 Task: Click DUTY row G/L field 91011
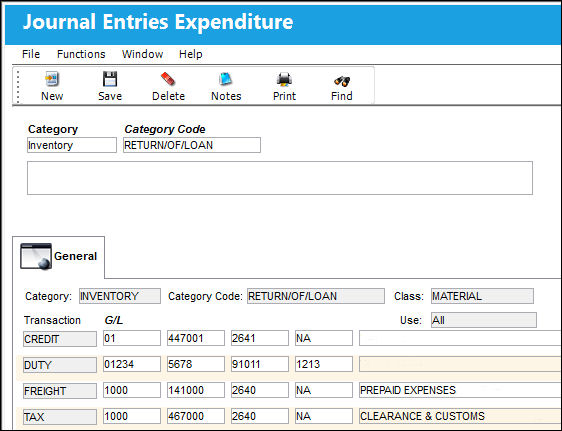[260, 364]
